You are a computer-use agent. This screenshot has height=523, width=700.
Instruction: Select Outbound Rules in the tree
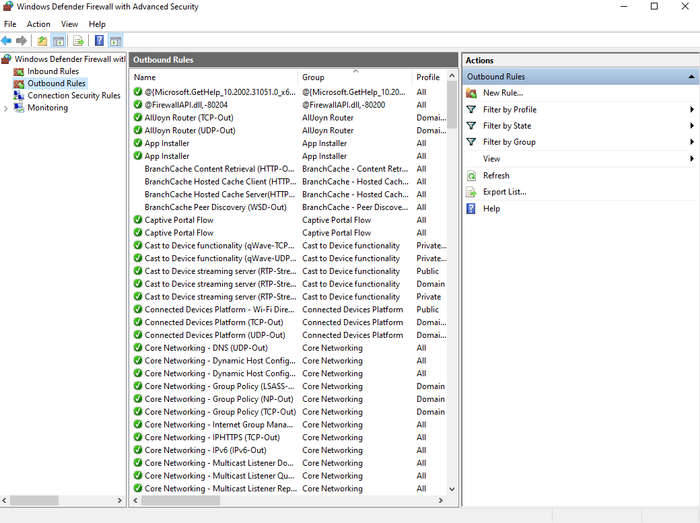pyautogui.click(x=56, y=83)
